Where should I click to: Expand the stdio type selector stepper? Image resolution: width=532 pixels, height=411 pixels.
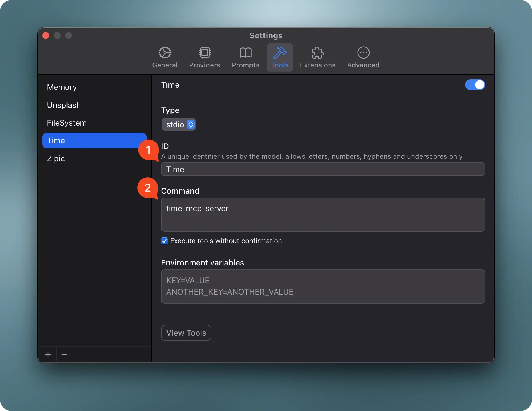point(190,124)
